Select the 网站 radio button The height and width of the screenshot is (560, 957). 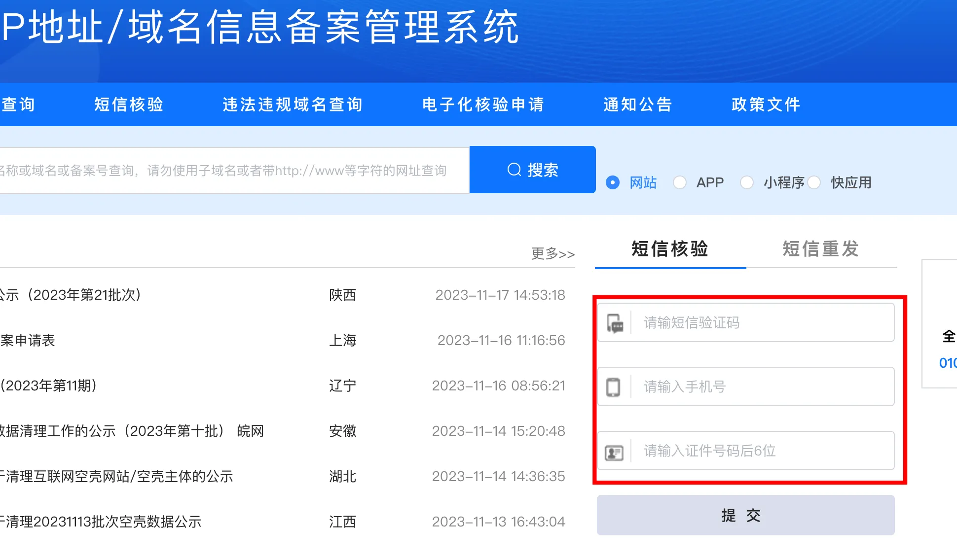click(613, 183)
